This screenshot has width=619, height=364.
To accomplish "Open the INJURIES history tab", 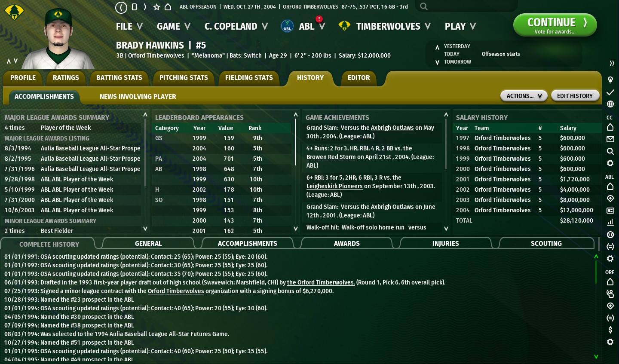I will [x=445, y=243].
